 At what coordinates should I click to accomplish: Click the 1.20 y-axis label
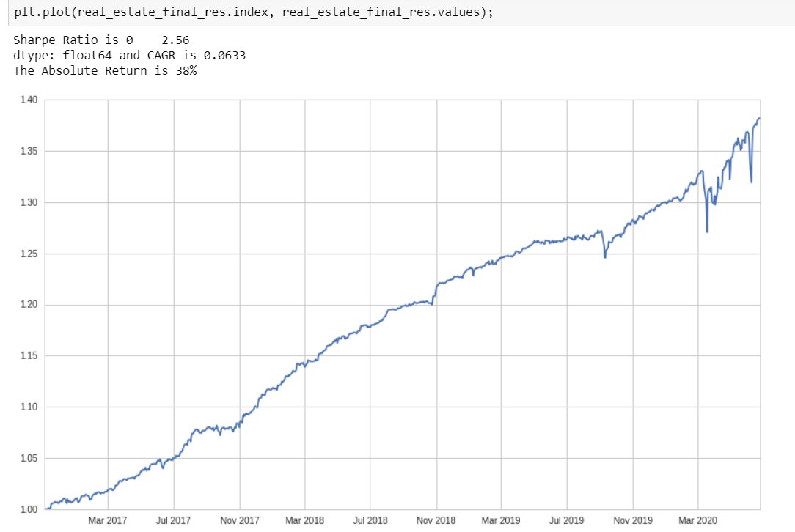[x=29, y=305]
